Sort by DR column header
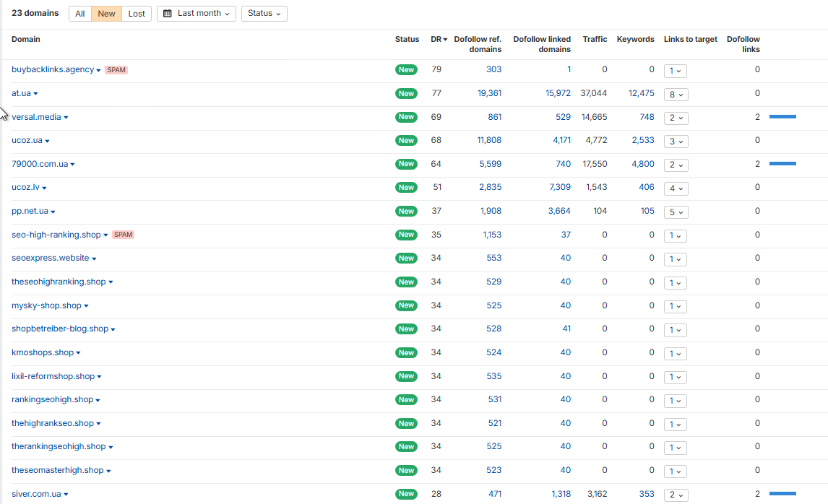The height and width of the screenshot is (504, 828). coord(439,39)
